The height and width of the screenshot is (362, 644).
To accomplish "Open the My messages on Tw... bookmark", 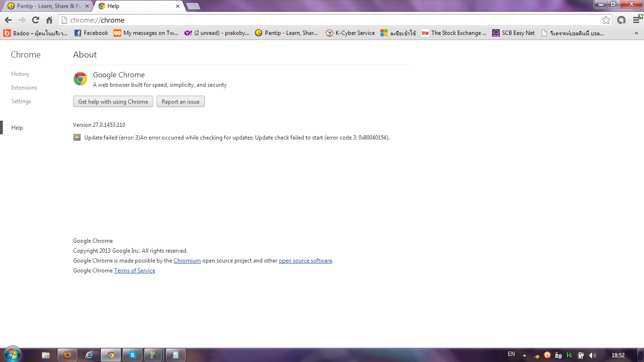I will click(146, 33).
